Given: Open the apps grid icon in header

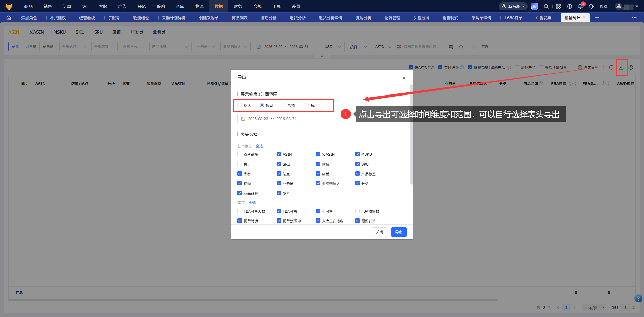Looking at the screenshot, I should 558,6.
